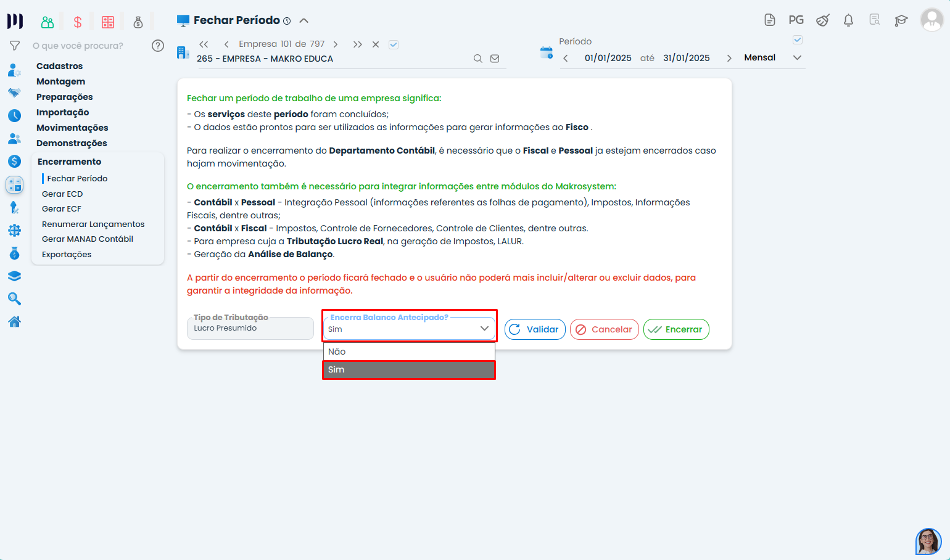
Task: Go to the next period arrow
Action: pos(729,58)
